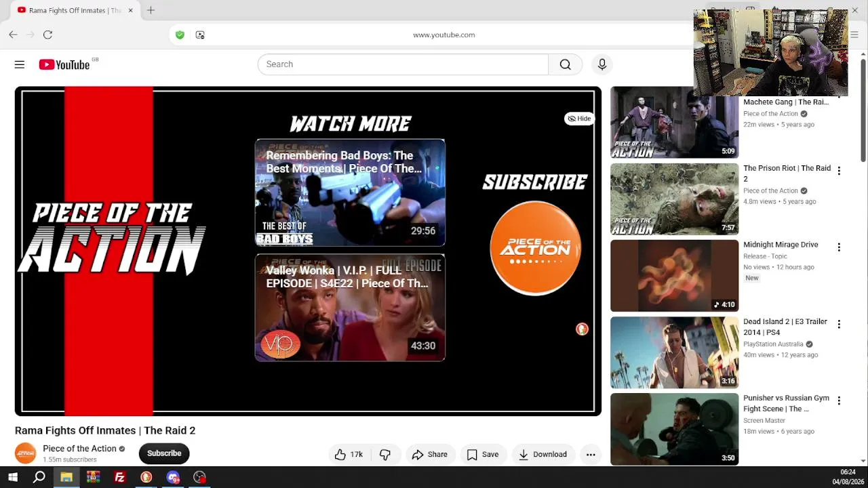
Task: Open options menu for The Prison Riot video
Action: click(x=839, y=171)
